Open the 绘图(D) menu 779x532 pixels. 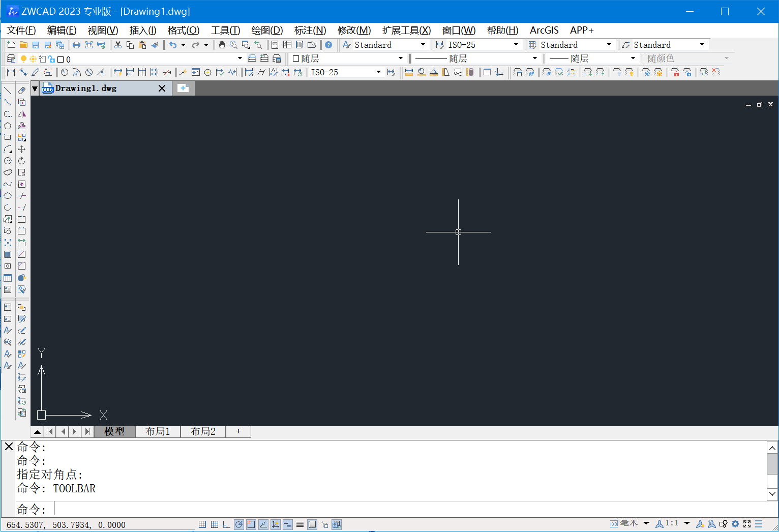(x=267, y=31)
